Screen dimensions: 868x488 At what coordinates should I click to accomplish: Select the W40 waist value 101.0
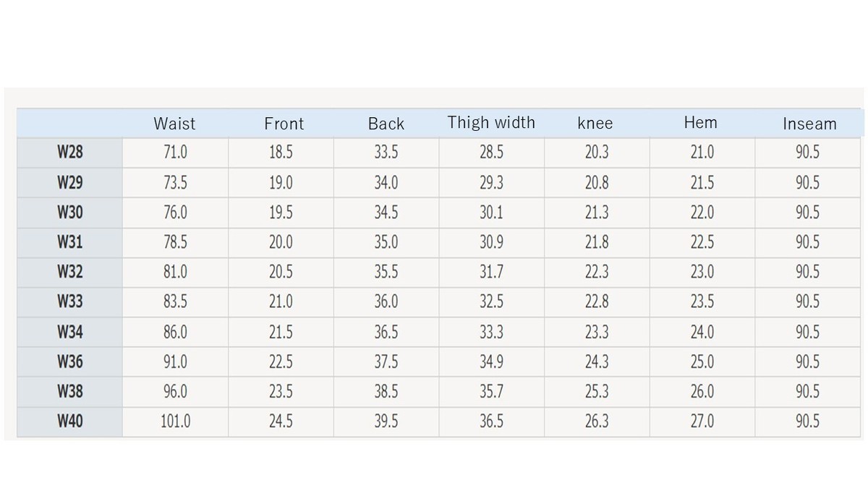click(175, 421)
